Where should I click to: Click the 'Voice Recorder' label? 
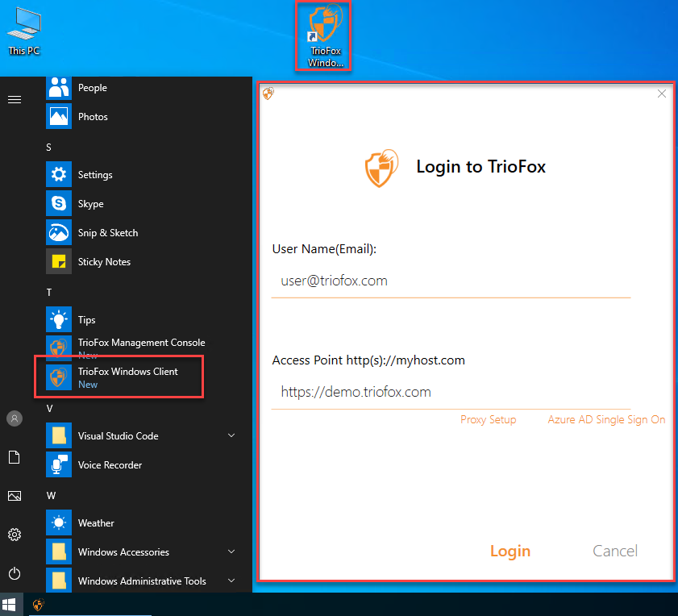pos(110,464)
